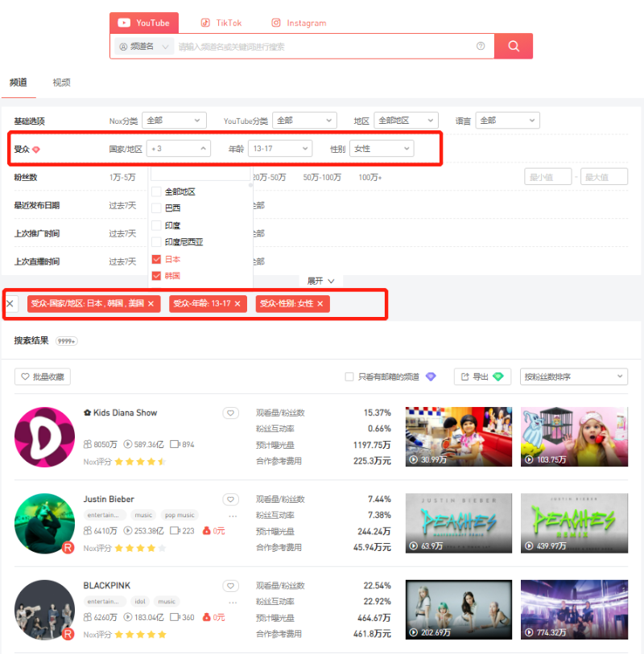Viewport: 644px width, 654px height.
Task: Click the help question mark in search bar
Action: tap(481, 47)
